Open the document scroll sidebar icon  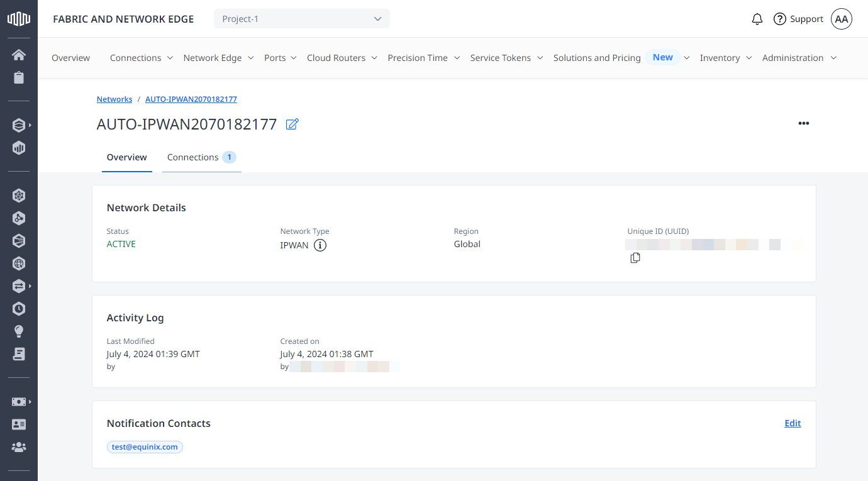tap(19, 354)
